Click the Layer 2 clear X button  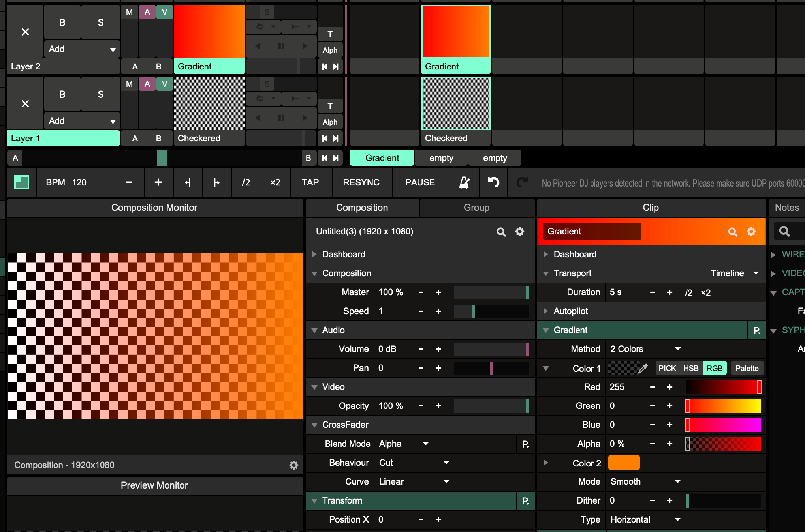[x=25, y=32]
